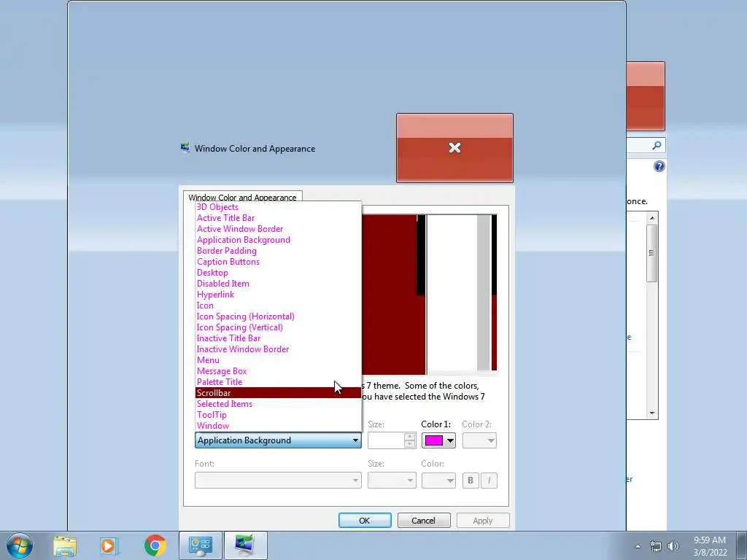747x560 pixels.
Task: Click scroll down arrow in Personalization window
Action: [x=652, y=413]
